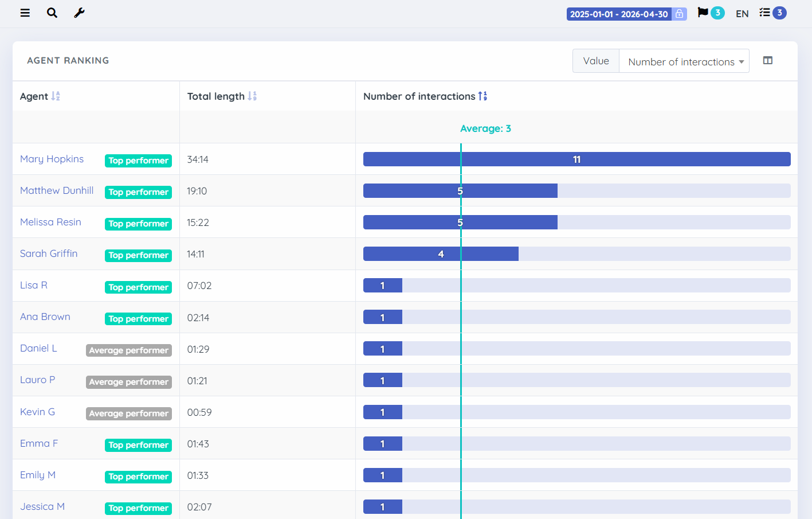
Task: Open the Number of interactions dropdown
Action: point(684,61)
